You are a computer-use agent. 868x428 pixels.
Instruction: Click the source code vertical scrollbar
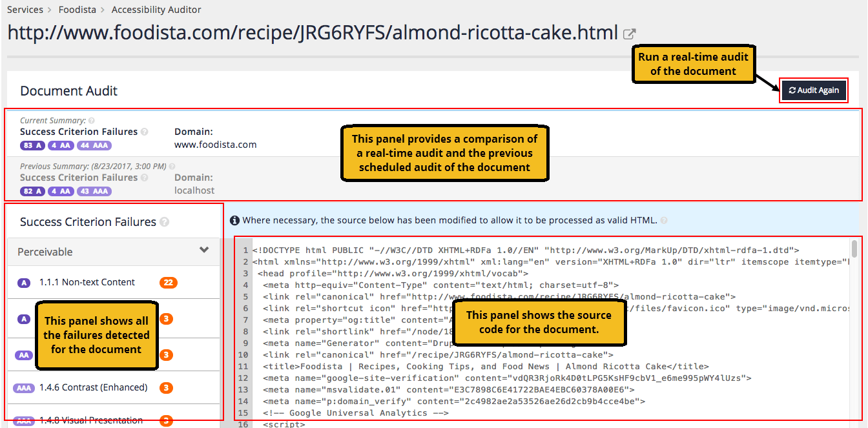pyautogui.click(x=854, y=249)
